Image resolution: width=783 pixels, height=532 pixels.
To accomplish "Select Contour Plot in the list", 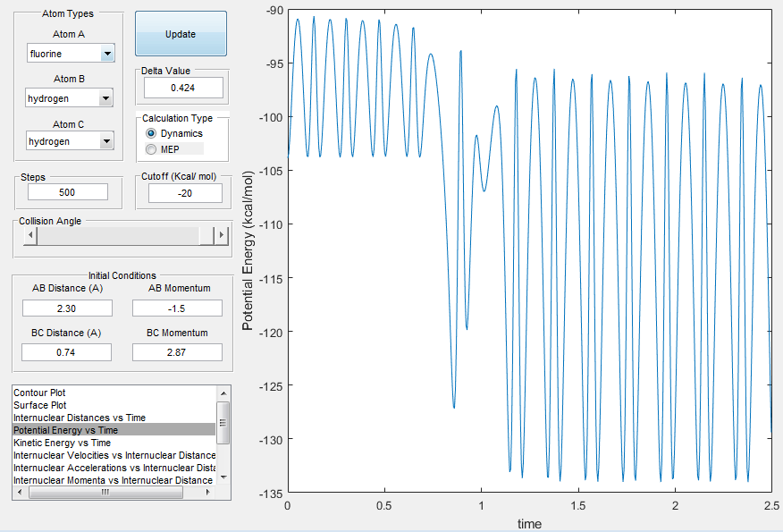I will pos(114,393).
